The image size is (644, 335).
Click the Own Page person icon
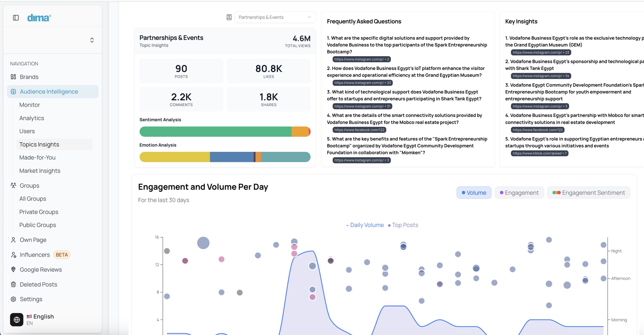click(13, 240)
